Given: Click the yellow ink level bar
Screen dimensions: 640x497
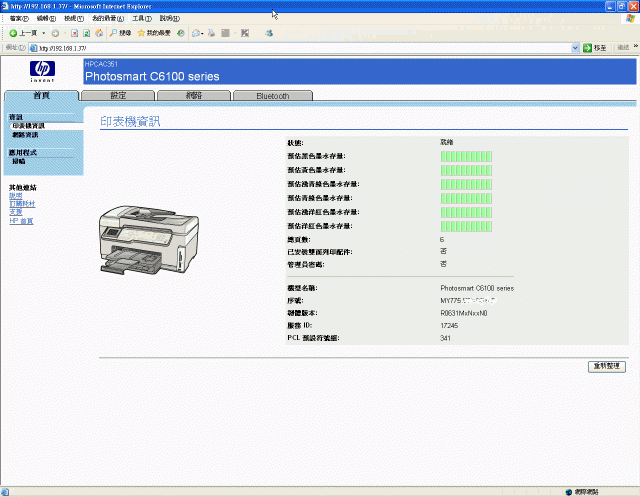Looking at the screenshot, I should pos(466,170).
